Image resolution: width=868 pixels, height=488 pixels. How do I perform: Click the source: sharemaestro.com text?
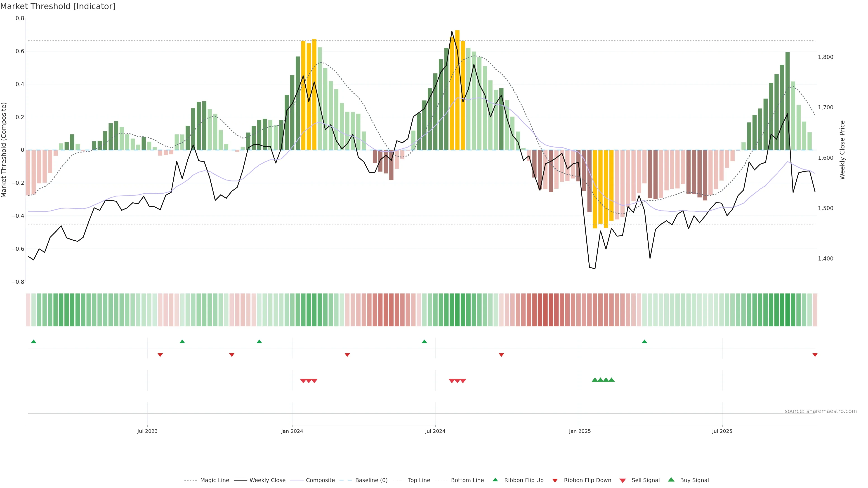click(x=821, y=411)
